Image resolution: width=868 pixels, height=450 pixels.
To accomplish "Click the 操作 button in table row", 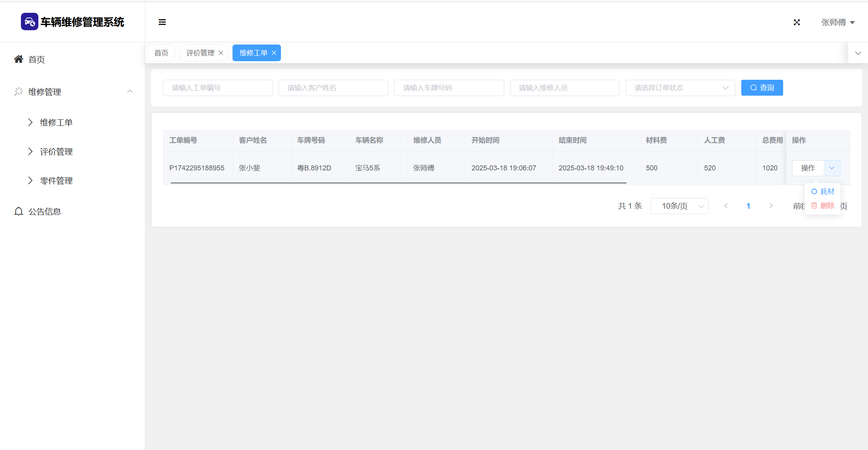I will pyautogui.click(x=808, y=168).
